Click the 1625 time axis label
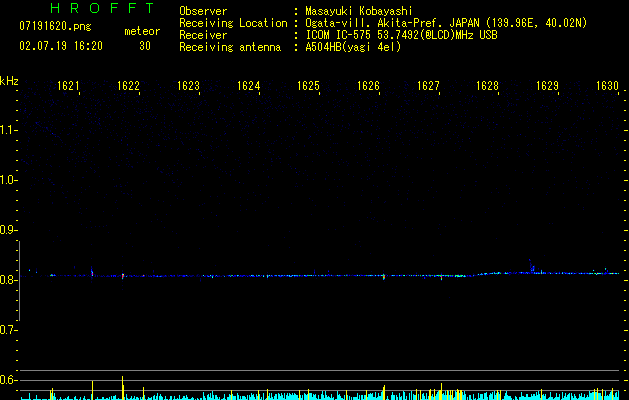 308,86
